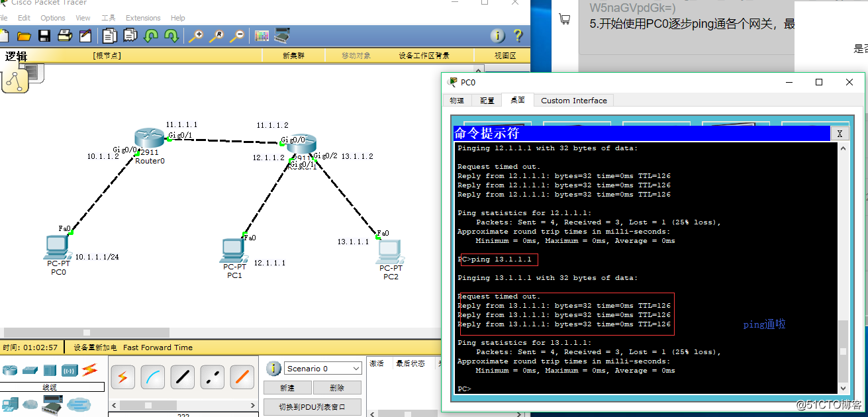Choose the copper straight-through cable
This screenshot has width=868, height=417.
tap(183, 377)
